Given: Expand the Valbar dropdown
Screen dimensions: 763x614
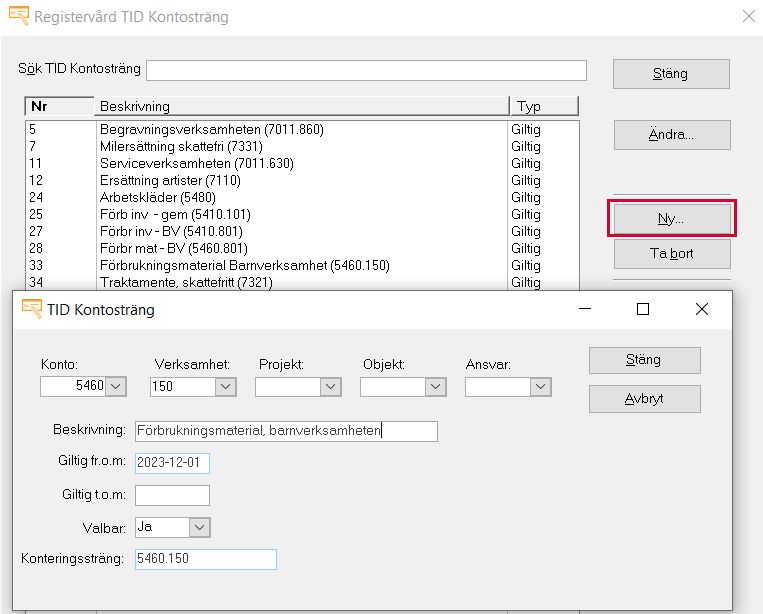Looking at the screenshot, I should tap(200, 527).
